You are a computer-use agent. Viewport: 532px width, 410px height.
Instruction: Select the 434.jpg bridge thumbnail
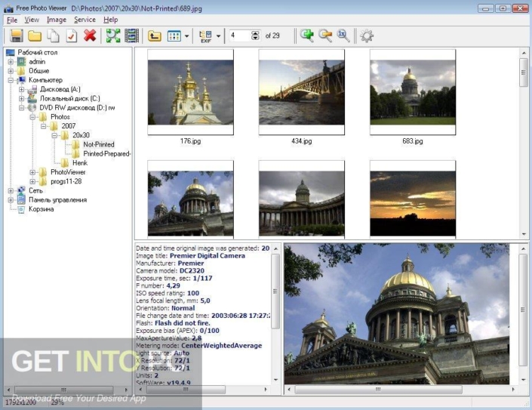[302, 92]
